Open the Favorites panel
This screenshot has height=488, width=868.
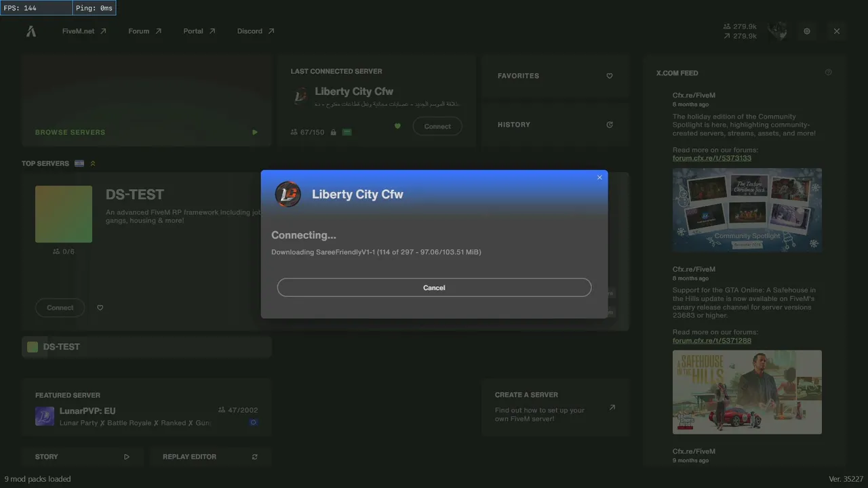point(555,76)
